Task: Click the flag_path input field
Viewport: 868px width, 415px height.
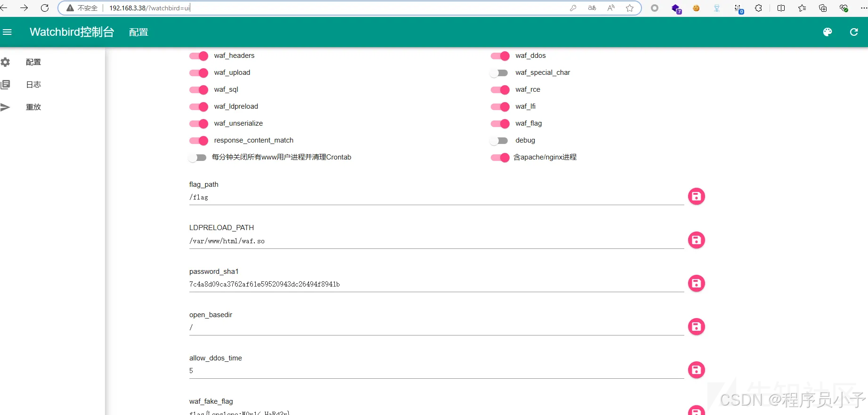Action: coord(436,198)
